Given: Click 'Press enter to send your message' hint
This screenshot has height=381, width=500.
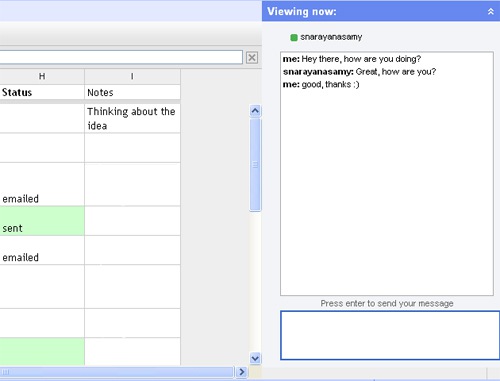Looking at the screenshot, I should pos(387,303).
